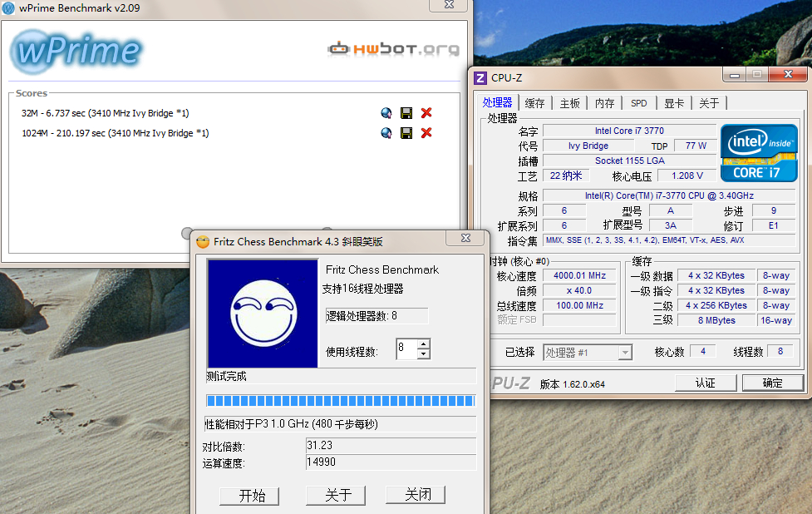Click the Fritz Chess smiley title icon
The image size is (812, 514).
[x=203, y=242]
